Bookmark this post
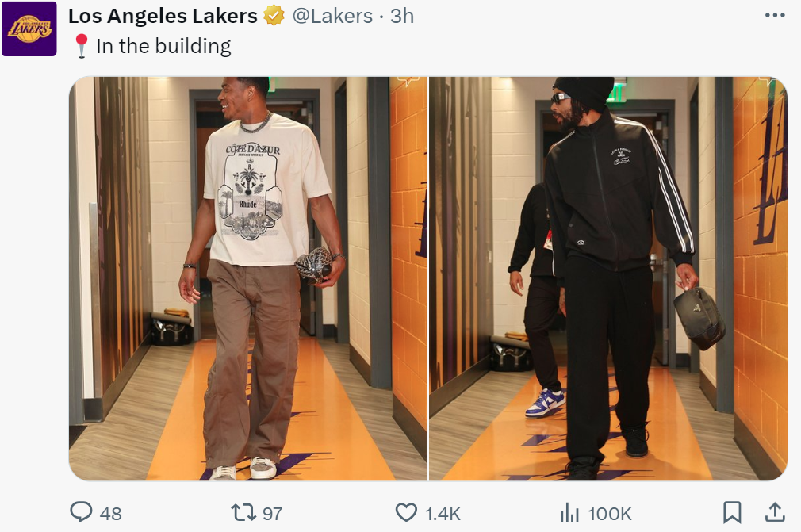The width and height of the screenshot is (801, 532). click(x=732, y=512)
